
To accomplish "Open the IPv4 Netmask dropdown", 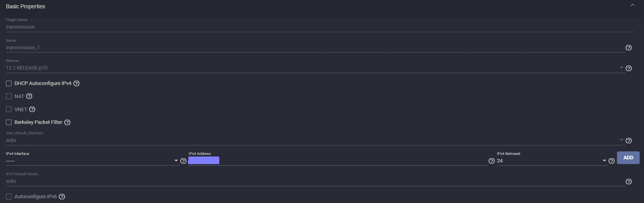I will 552,160.
